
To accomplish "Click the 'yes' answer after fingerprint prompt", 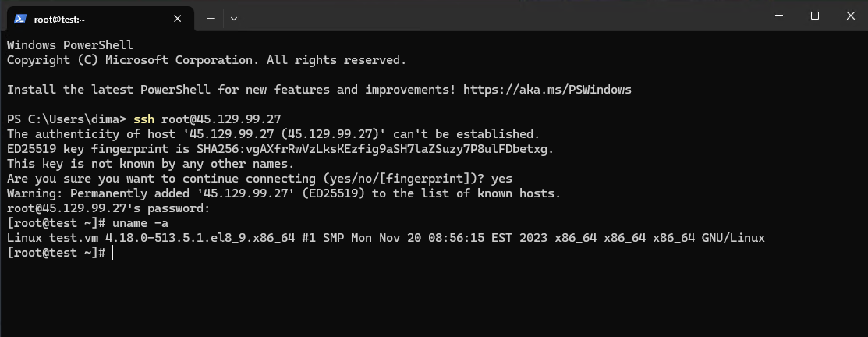I will click(501, 179).
